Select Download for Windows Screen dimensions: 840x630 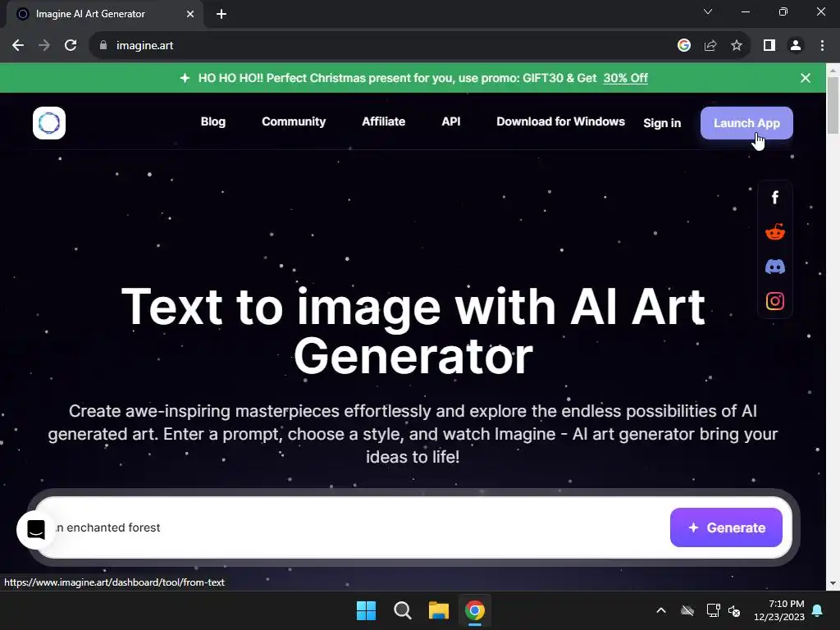coord(560,121)
